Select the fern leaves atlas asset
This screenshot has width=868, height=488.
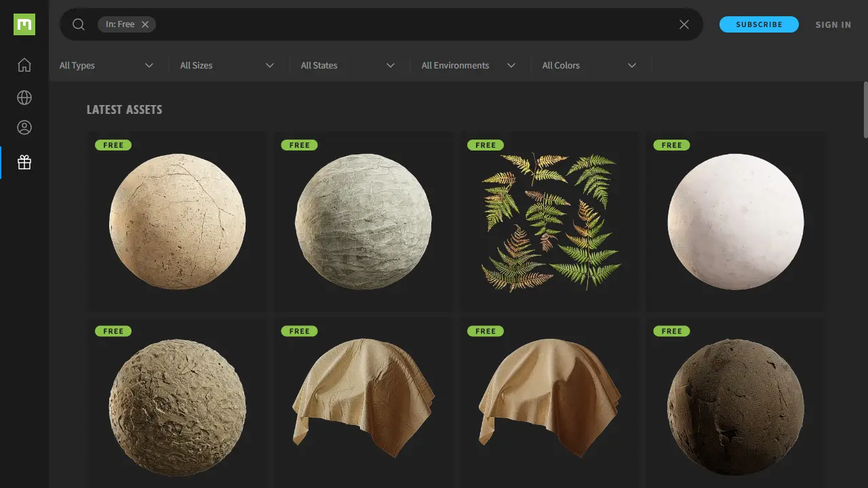click(550, 220)
